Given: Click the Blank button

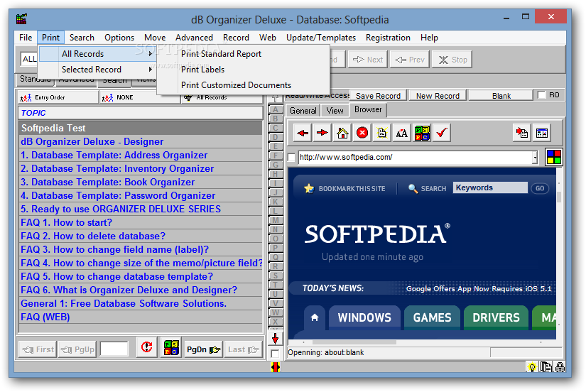Looking at the screenshot, I should (x=501, y=96).
